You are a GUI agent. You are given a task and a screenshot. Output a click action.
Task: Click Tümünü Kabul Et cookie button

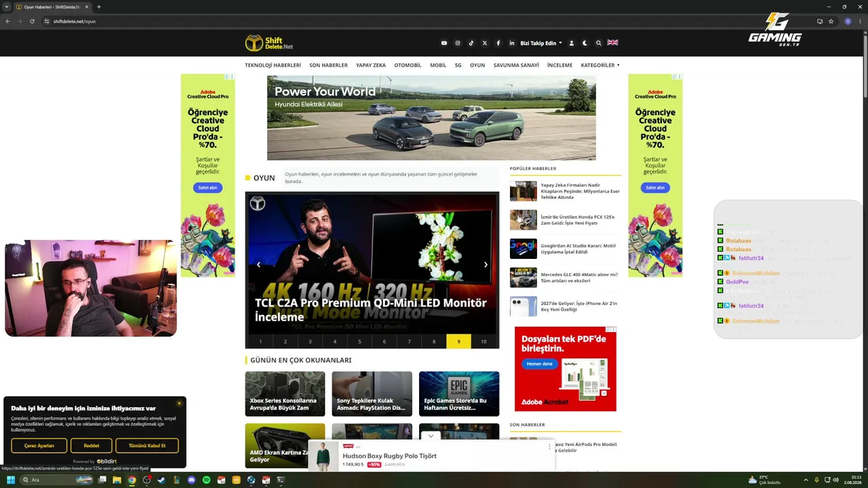(147, 445)
